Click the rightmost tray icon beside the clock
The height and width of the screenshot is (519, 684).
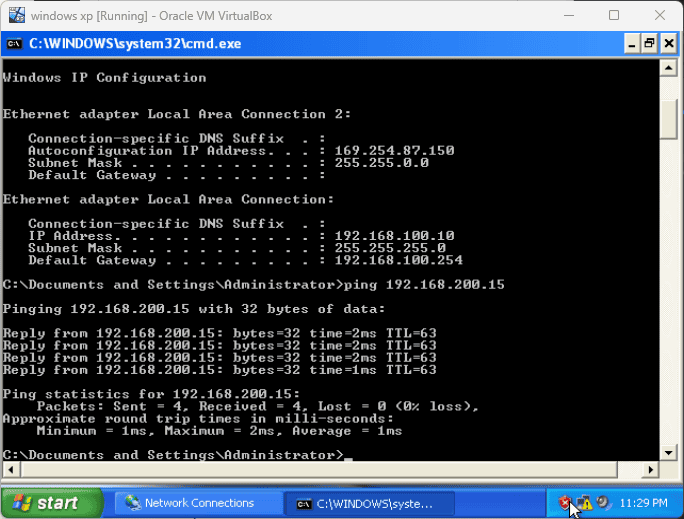point(604,503)
